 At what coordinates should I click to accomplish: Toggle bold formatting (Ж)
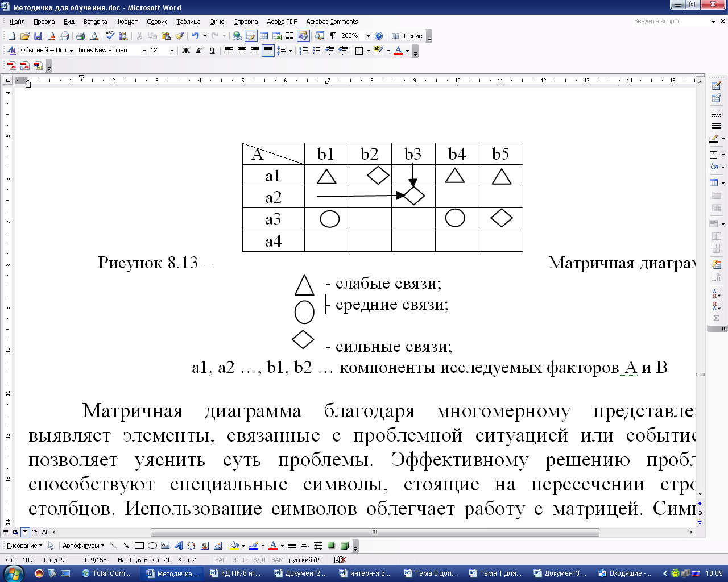click(185, 51)
